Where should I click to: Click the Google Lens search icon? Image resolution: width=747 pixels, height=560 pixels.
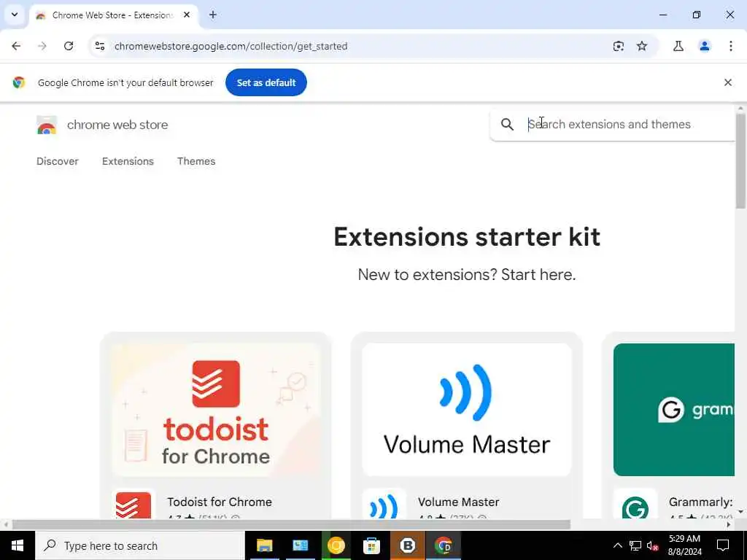pos(619,46)
